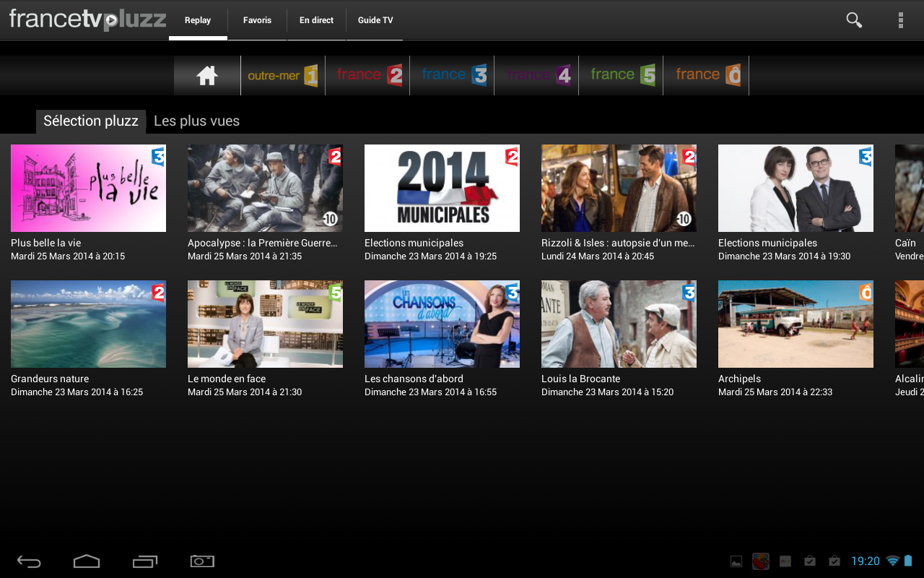Select the outre-mer 1ère channel
This screenshot has width=924, height=578.
coord(282,75)
